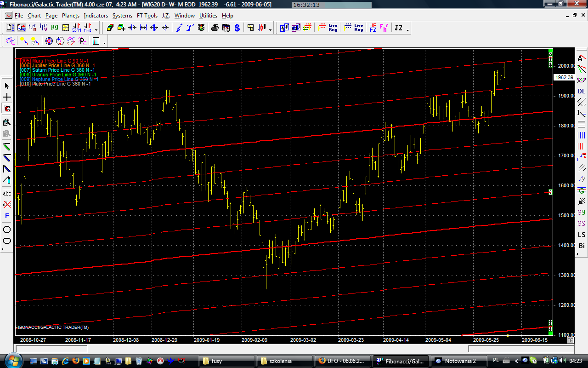Expand dropdown beside the candlestick chart icon

coord(270,29)
